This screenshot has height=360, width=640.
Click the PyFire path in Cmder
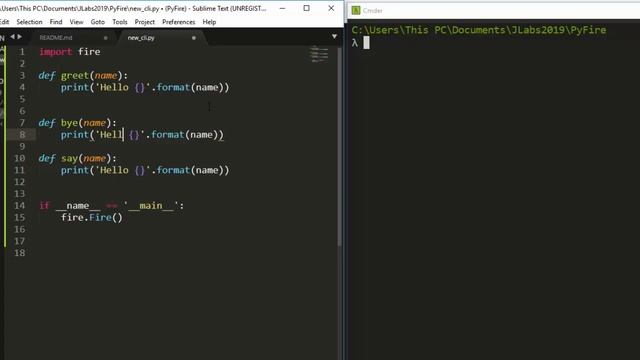click(x=479, y=30)
